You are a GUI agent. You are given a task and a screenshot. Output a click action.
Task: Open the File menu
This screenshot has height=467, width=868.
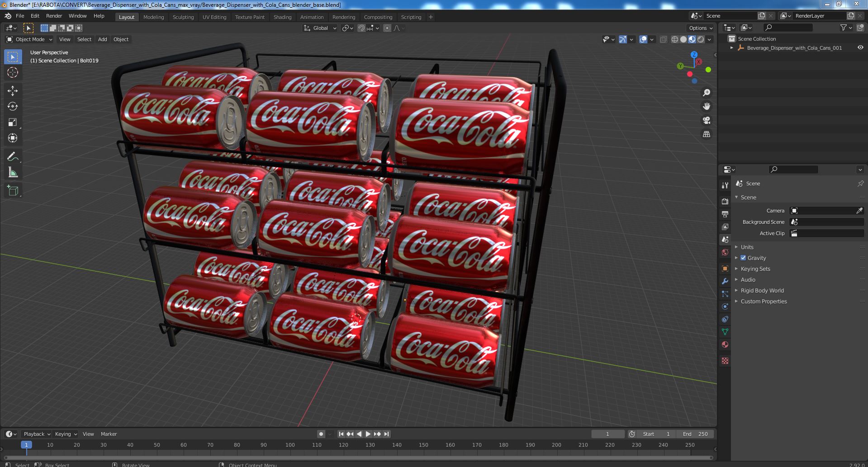20,16
